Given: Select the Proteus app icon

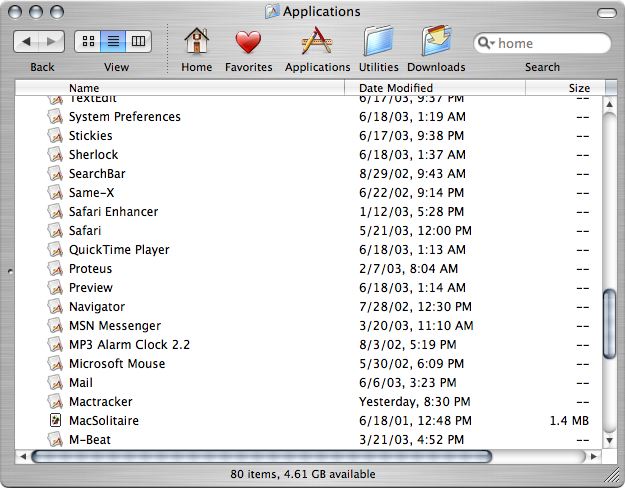Looking at the screenshot, I should [x=55, y=269].
